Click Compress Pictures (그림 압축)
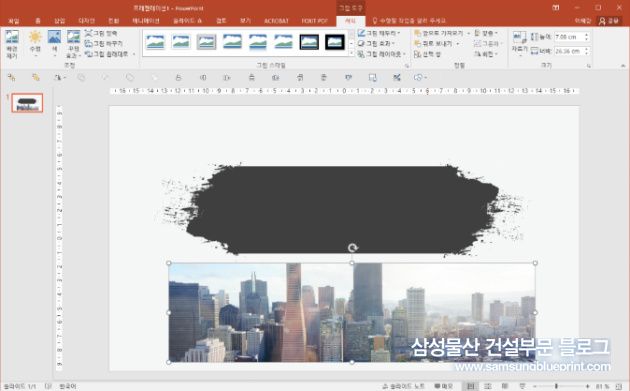630x391 pixels. point(101,33)
